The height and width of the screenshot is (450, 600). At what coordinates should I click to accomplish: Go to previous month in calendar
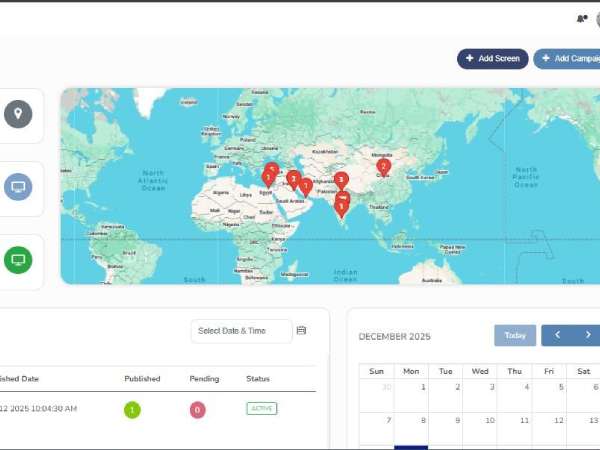pyautogui.click(x=558, y=335)
